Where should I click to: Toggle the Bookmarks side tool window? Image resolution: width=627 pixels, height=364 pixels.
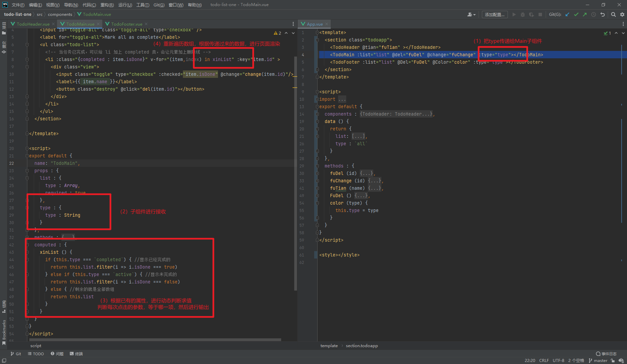pyautogui.click(x=4, y=330)
